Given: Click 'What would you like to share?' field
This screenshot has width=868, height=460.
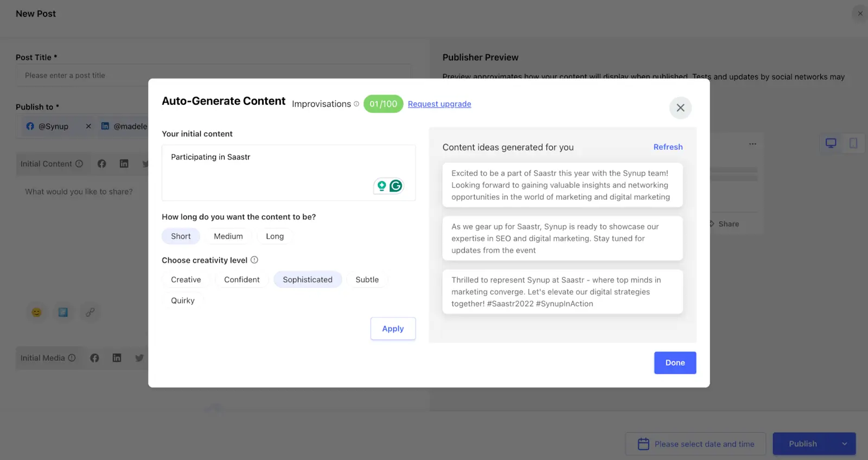Looking at the screenshot, I should pyautogui.click(x=79, y=191).
